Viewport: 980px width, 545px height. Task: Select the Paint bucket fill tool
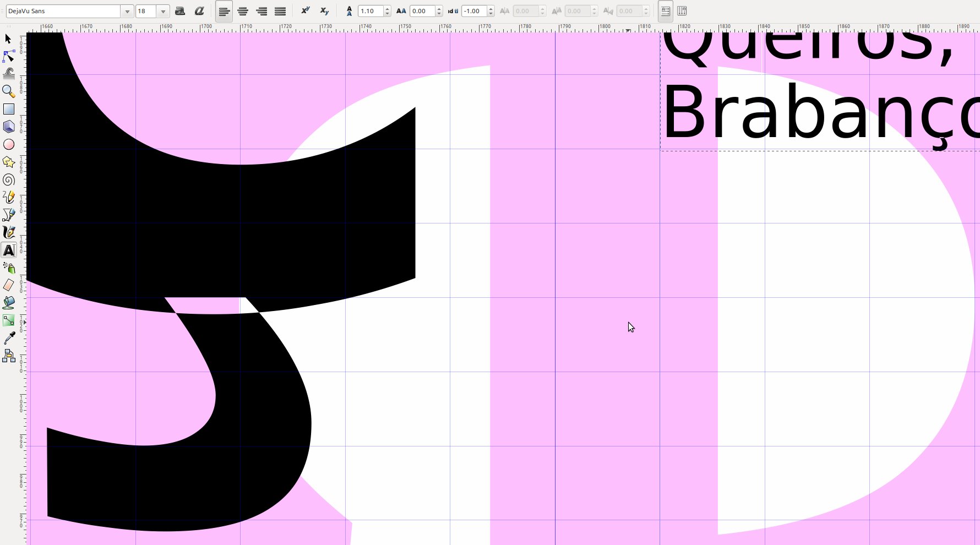click(9, 303)
